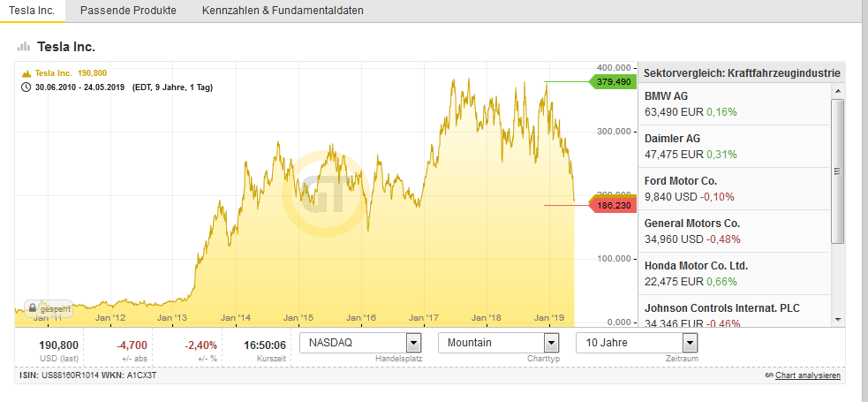Click the red 186,230 low price marker

(x=613, y=206)
